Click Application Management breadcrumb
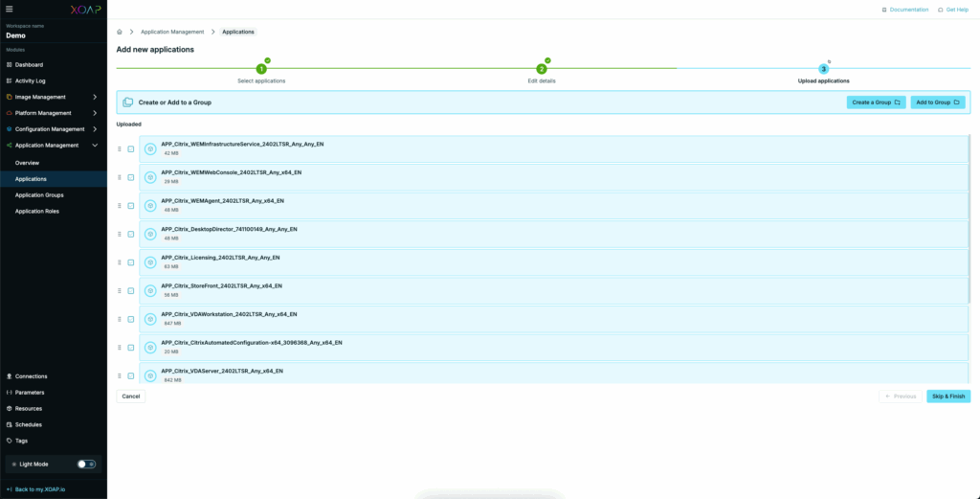The height and width of the screenshot is (499, 980). tap(172, 32)
